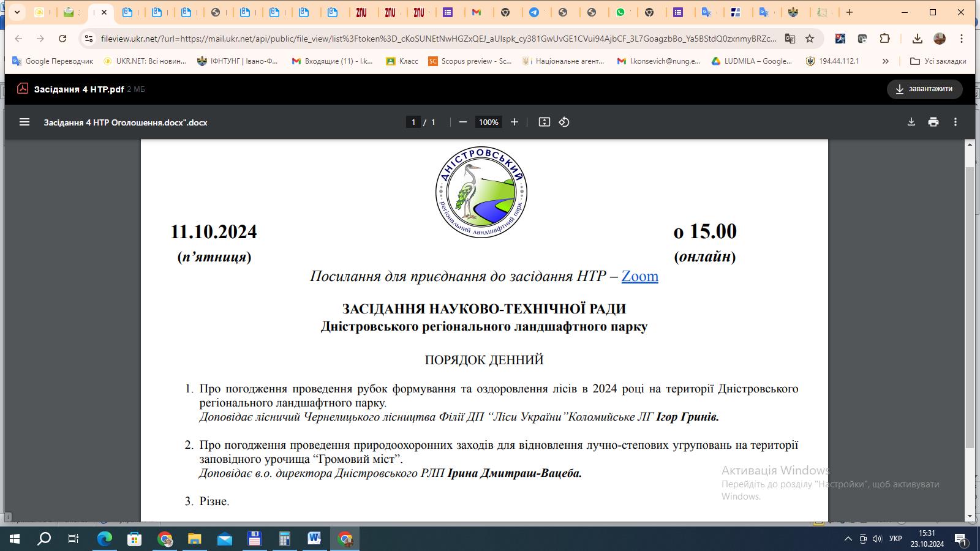980x551 pixels.
Task: Print the document using the print icon
Action: click(933, 122)
